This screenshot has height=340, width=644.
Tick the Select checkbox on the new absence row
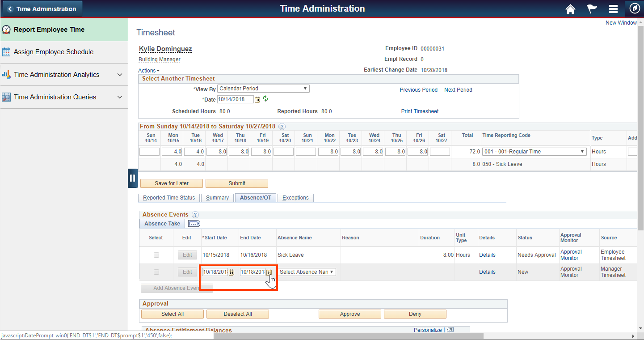[x=156, y=272]
